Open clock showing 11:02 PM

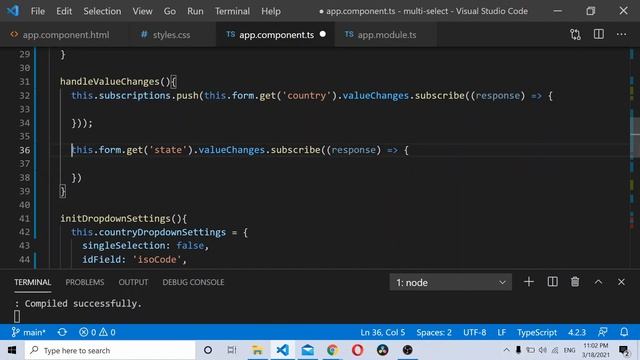[x=596, y=350]
